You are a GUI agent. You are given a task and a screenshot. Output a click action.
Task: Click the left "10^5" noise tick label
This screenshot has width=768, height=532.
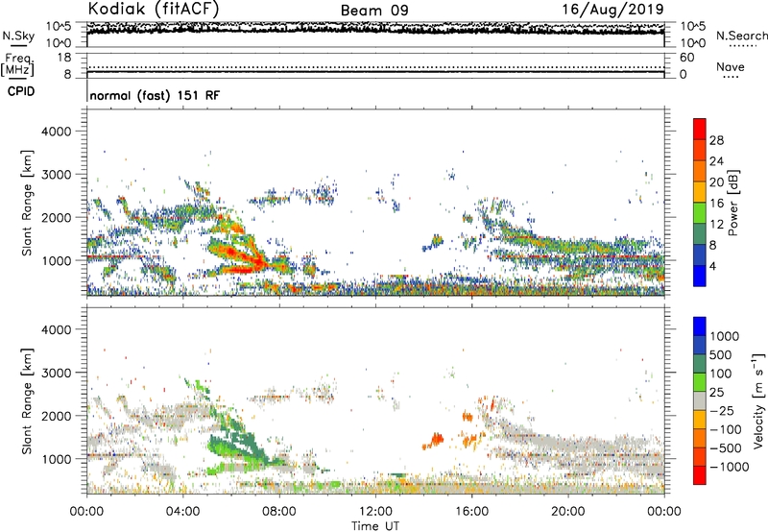click(59, 26)
